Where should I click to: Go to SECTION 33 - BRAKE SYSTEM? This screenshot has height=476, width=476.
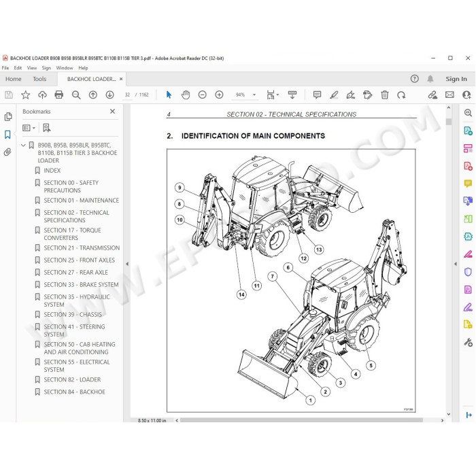(x=81, y=284)
